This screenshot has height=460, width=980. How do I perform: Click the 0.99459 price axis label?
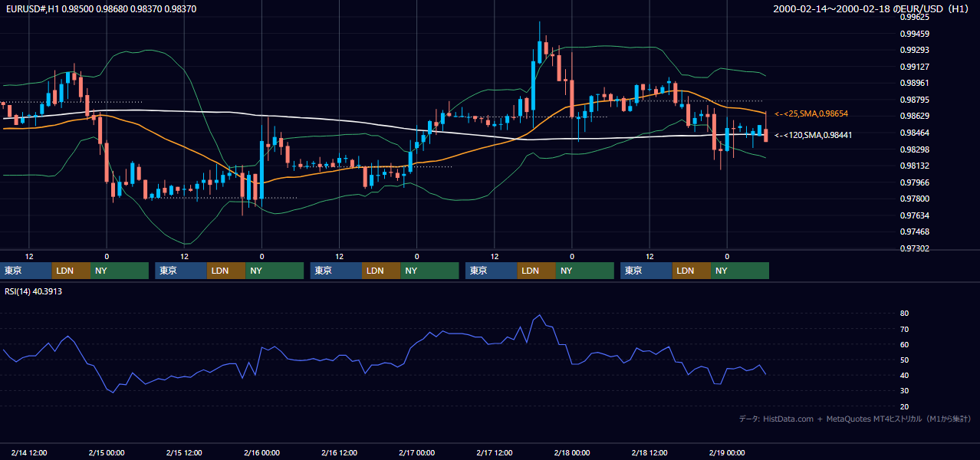pos(914,34)
